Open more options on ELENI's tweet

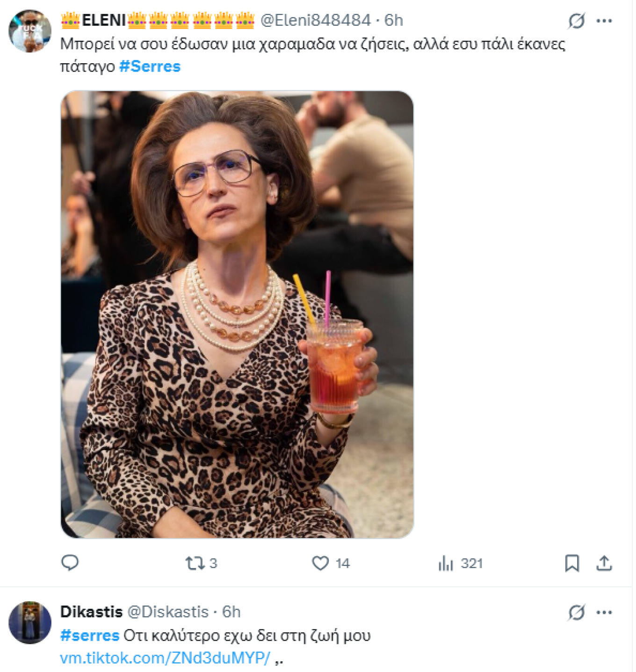tap(604, 21)
